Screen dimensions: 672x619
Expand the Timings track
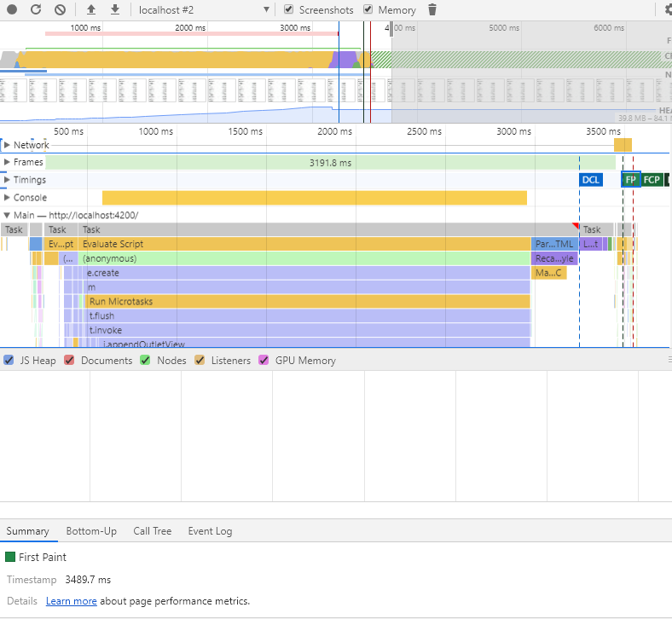point(7,180)
